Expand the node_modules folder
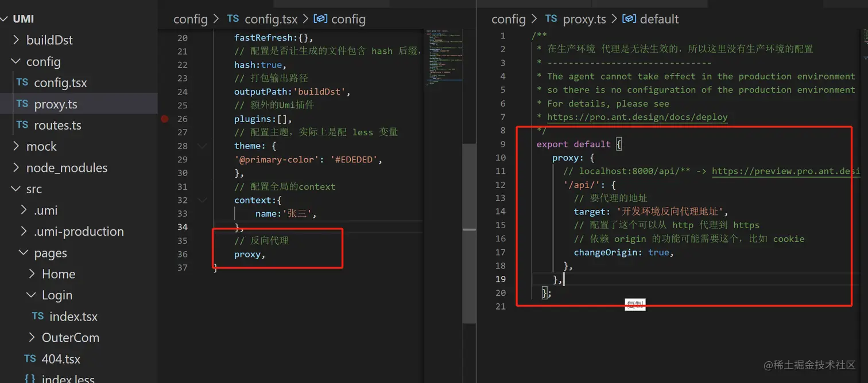The width and height of the screenshot is (868, 383). [16, 167]
